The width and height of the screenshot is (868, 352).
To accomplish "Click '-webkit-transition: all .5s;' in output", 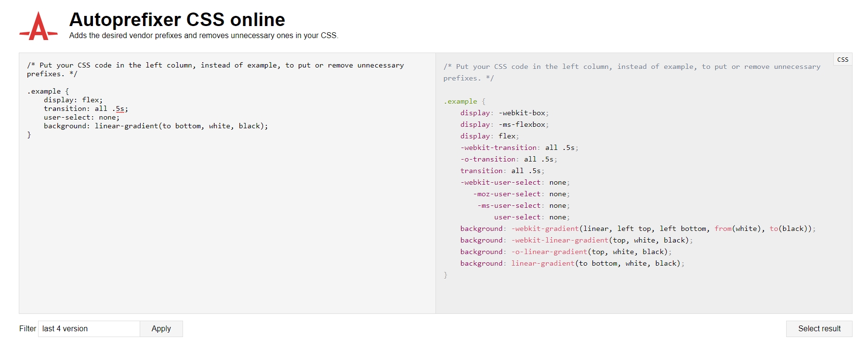I will (519, 148).
